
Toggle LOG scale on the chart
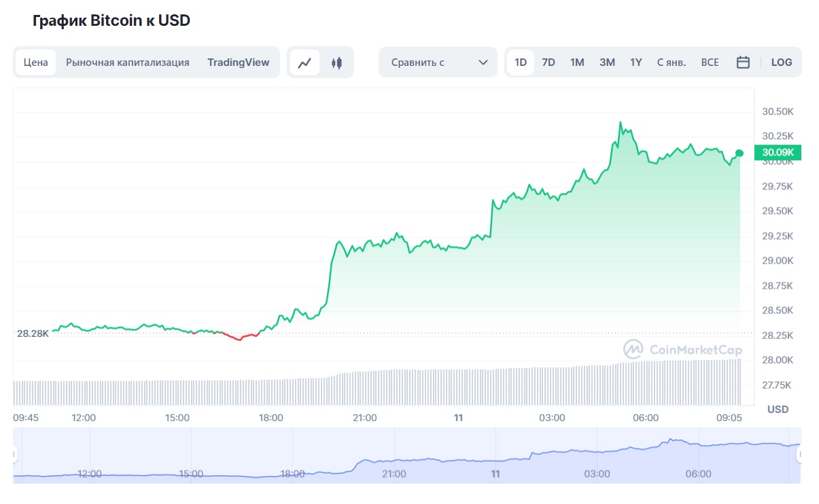782,62
